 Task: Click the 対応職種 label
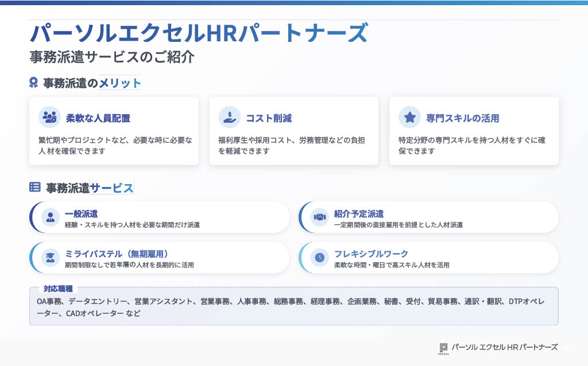coord(58,289)
